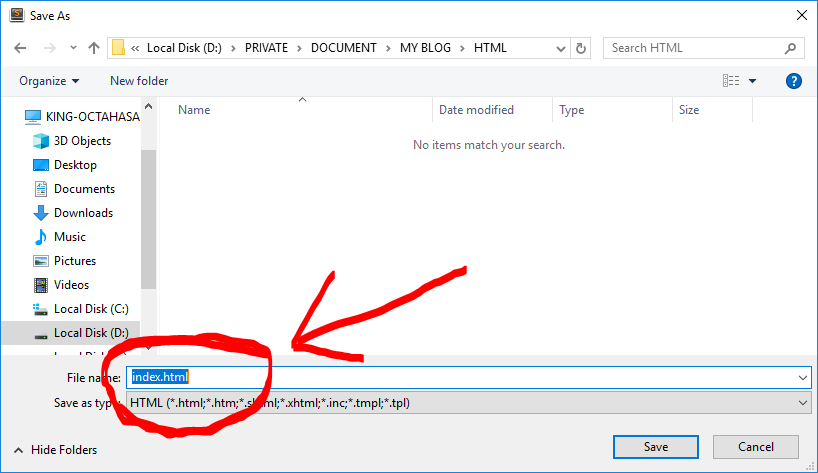Click New folder button
This screenshot has width=818, height=473.
139,81
